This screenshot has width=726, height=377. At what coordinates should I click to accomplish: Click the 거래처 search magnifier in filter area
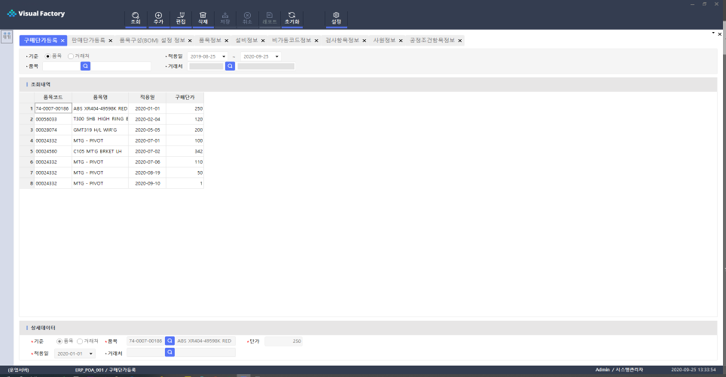click(x=230, y=66)
